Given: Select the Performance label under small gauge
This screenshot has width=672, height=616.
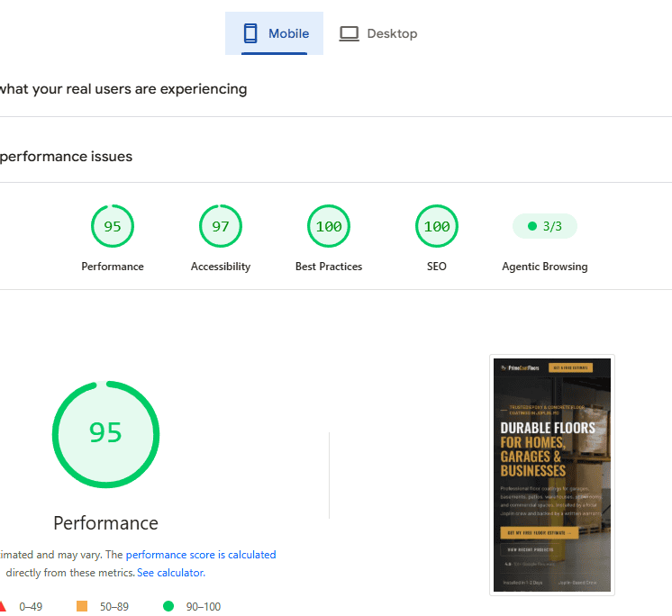Looking at the screenshot, I should pos(113,267).
